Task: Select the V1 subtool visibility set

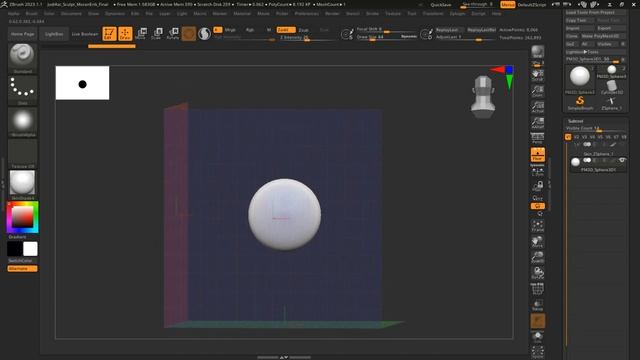Action: pos(568,137)
